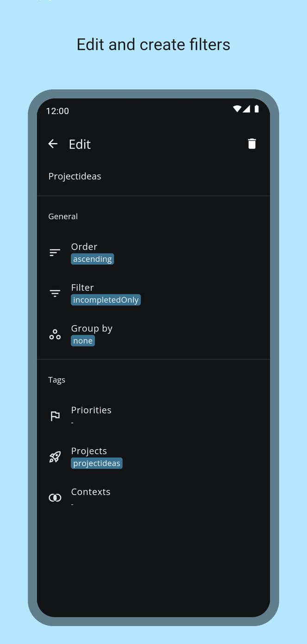Select the Tags section header
The image size is (307, 644).
[56, 379]
